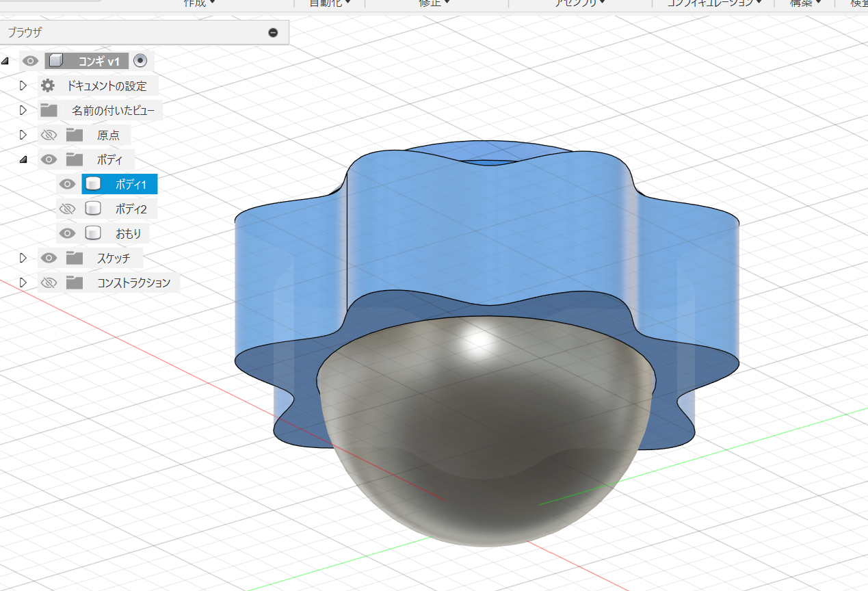Hide the root component コンギ v1 via its eye

pos(30,61)
